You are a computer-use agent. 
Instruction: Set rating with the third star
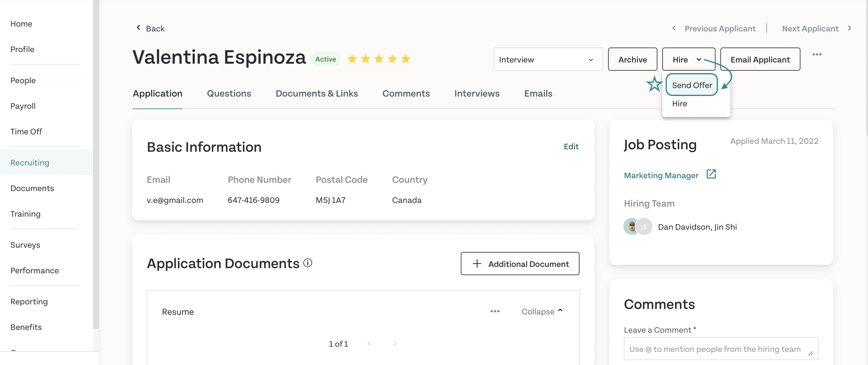coord(379,59)
